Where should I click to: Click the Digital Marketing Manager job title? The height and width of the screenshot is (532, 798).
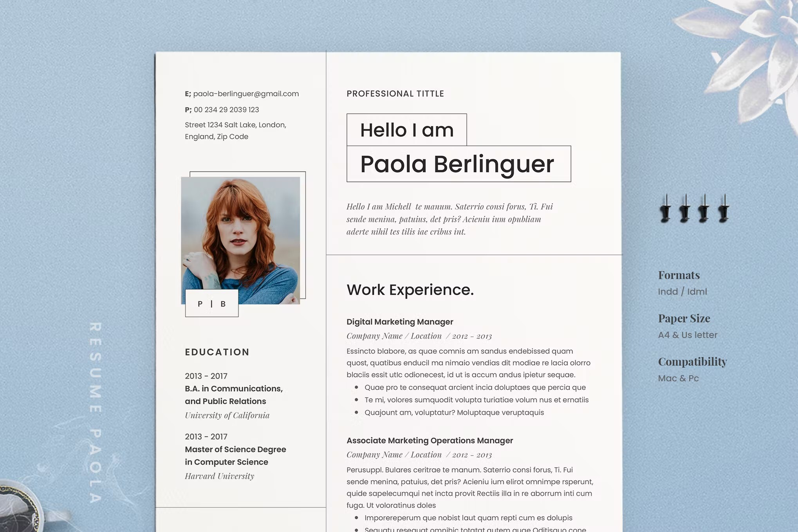pyautogui.click(x=400, y=322)
